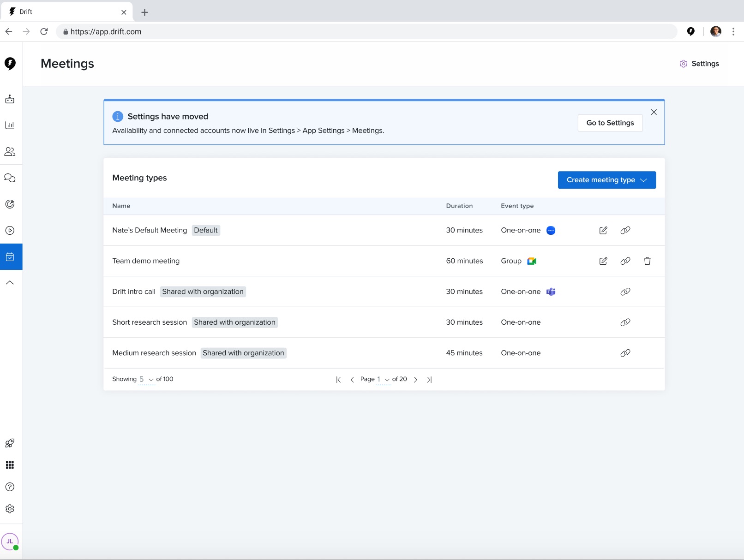Screen dimensions: 744x560
Task: Open the bar chart reports icon
Action: point(10,125)
